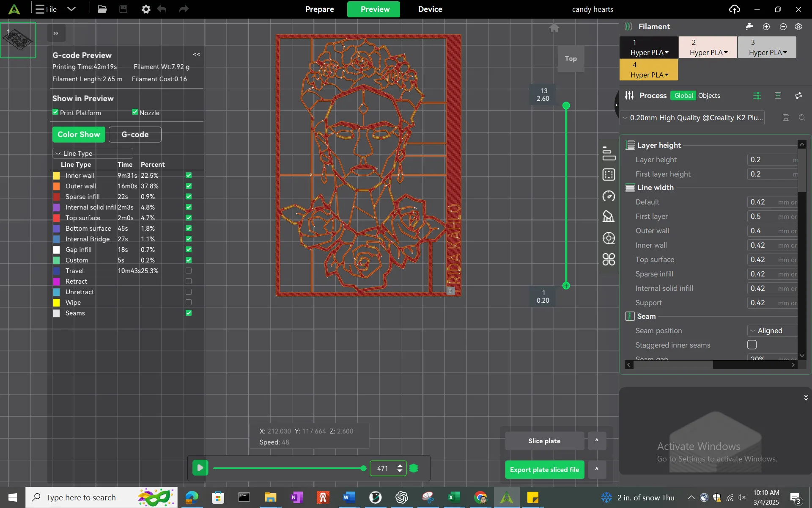Open Seam position Aligned dropdown
The image size is (812, 508).
772,331
